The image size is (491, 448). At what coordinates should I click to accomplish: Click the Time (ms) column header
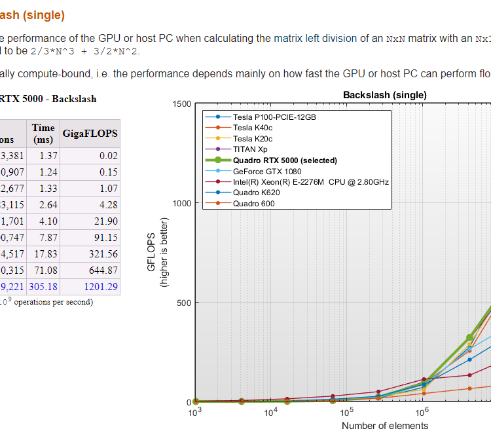[x=43, y=133]
